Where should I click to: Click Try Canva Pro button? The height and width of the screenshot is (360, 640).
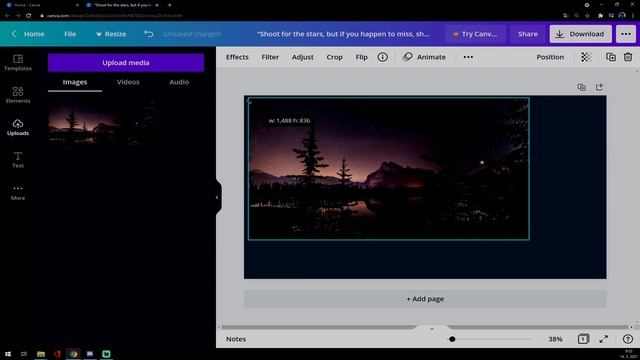tap(475, 34)
